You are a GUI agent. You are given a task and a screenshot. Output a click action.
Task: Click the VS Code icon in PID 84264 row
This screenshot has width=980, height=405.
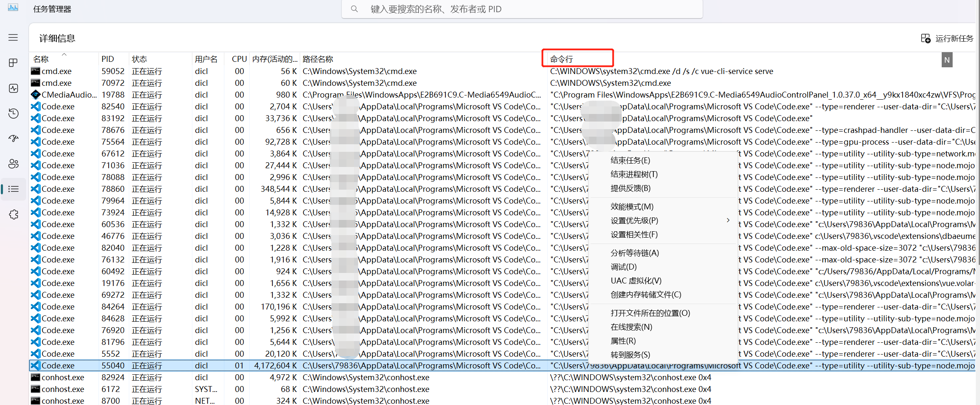pyautogui.click(x=35, y=307)
